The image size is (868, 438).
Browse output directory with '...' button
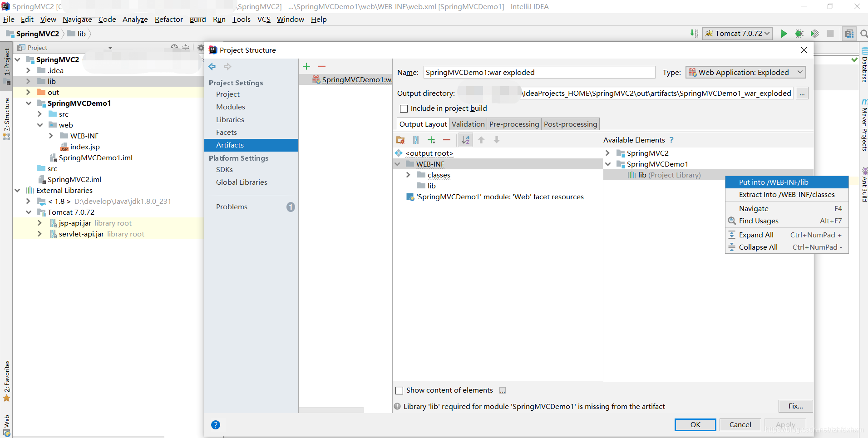pyautogui.click(x=802, y=94)
